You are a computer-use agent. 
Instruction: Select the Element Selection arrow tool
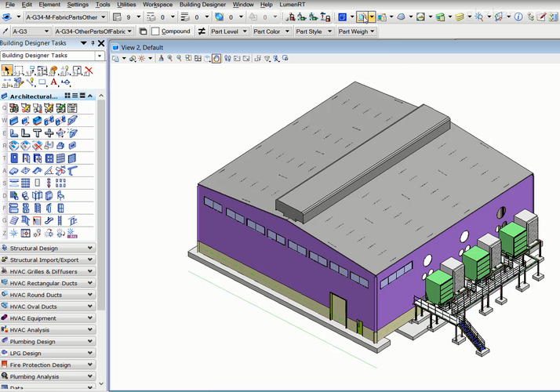coord(7,71)
